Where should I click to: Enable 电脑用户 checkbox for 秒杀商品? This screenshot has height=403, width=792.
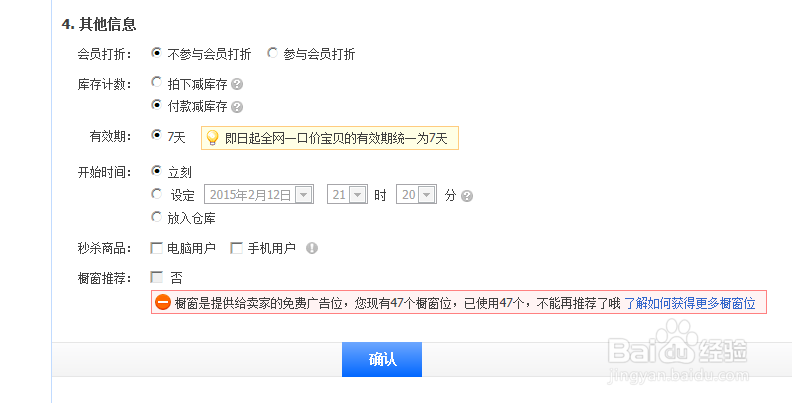point(156,248)
